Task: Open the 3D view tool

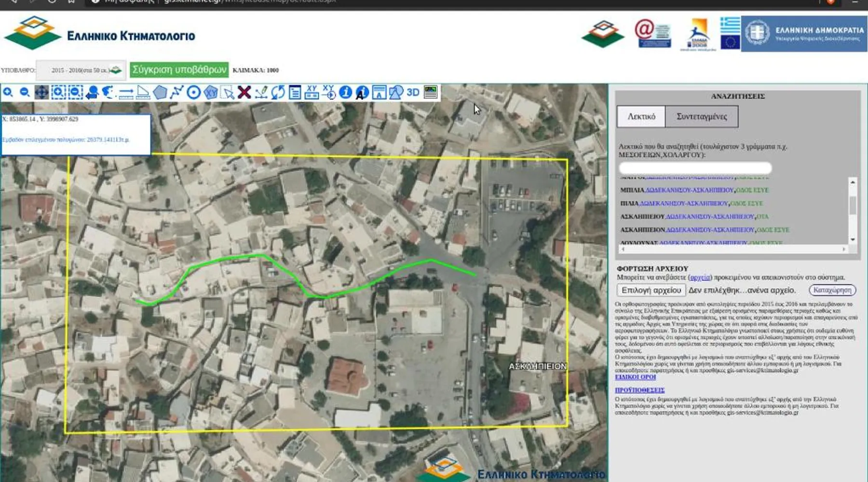Action: click(413, 92)
